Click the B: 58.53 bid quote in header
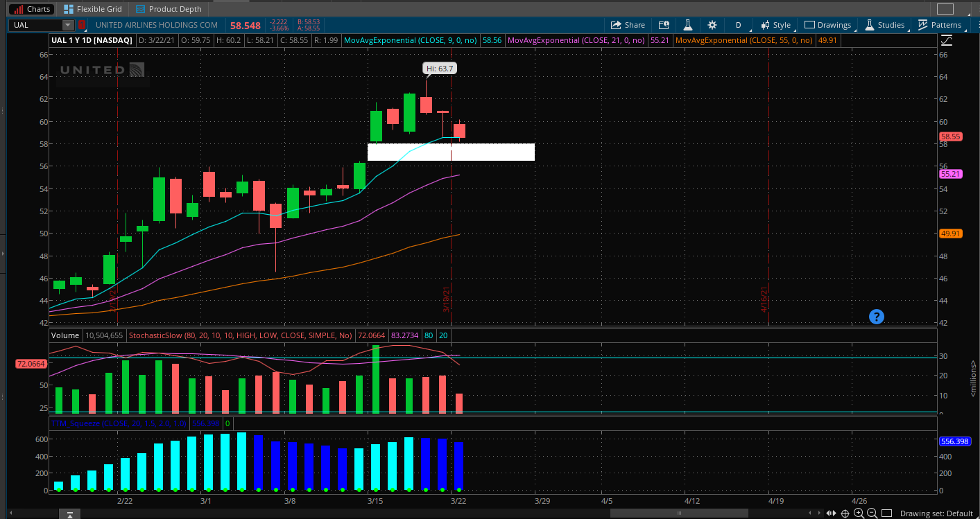 (x=309, y=22)
